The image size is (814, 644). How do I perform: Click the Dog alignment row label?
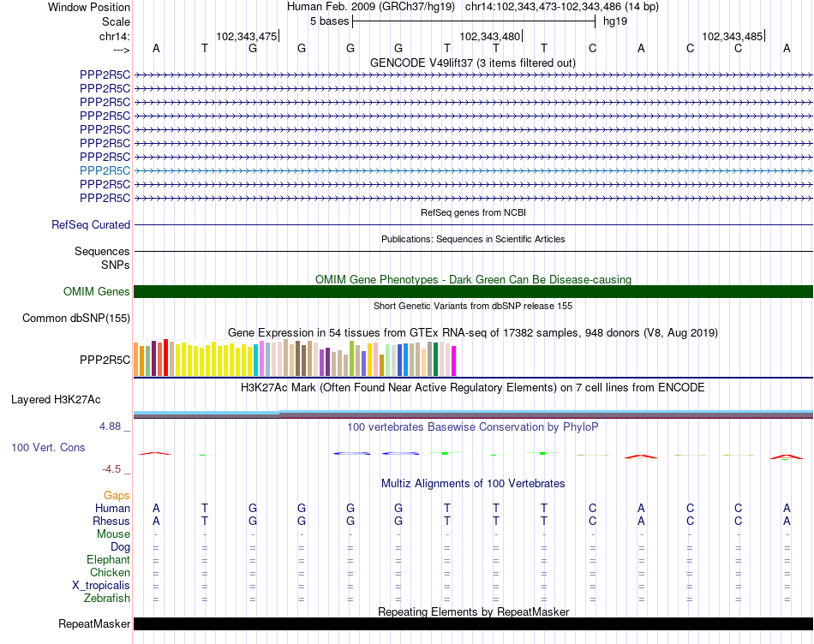pyautogui.click(x=120, y=547)
